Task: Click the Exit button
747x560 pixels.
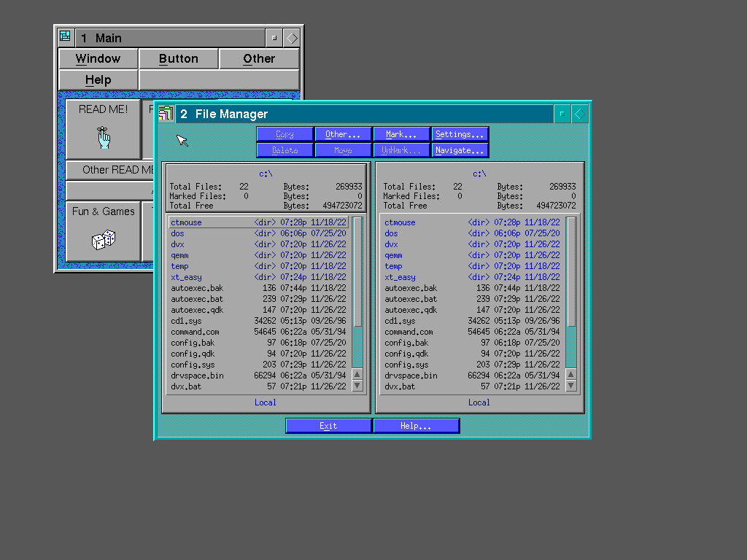Action: (x=328, y=426)
